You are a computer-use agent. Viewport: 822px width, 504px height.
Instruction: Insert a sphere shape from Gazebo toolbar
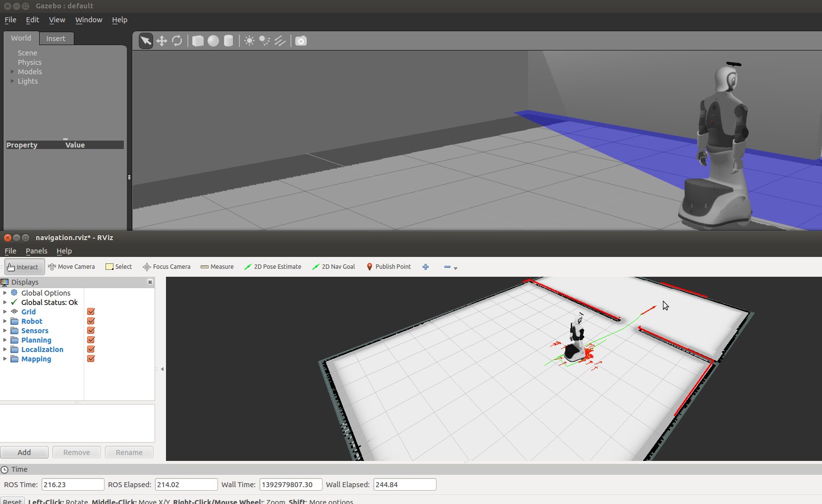213,41
